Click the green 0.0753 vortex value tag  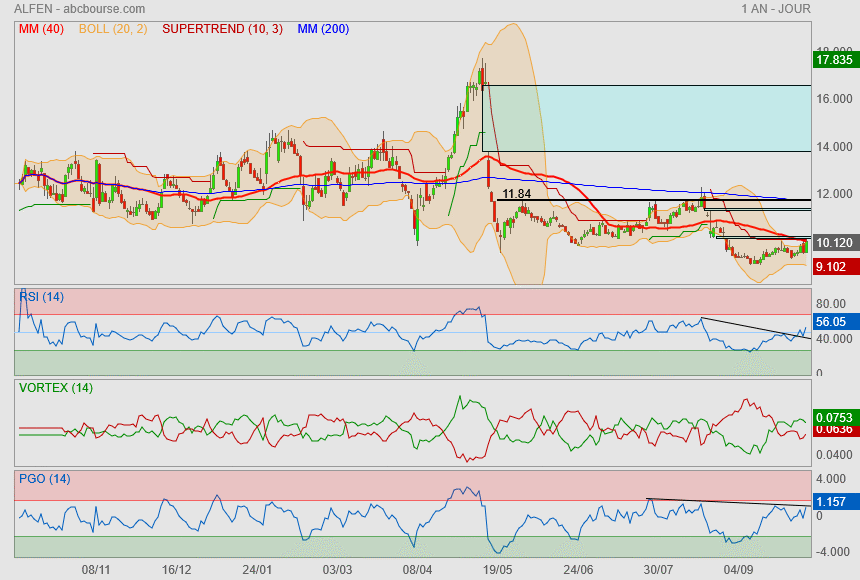[x=833, y=417]
